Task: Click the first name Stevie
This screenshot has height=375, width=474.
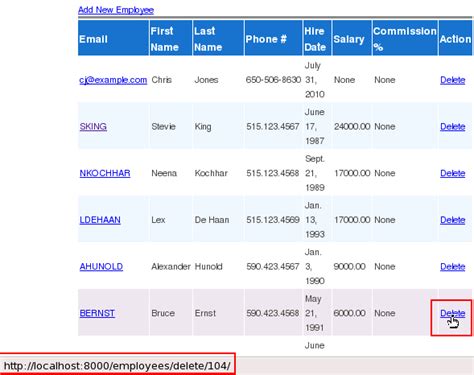Action: [163, 127]
